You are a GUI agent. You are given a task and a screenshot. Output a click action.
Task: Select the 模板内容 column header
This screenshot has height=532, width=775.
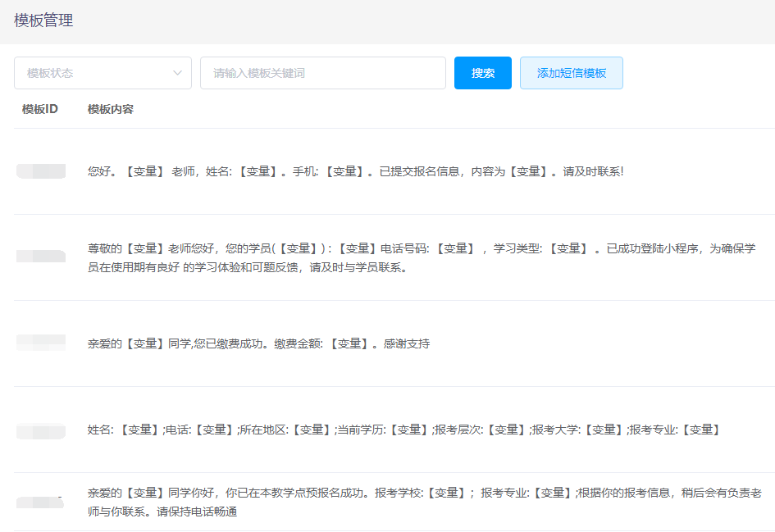tap(111, 109)
